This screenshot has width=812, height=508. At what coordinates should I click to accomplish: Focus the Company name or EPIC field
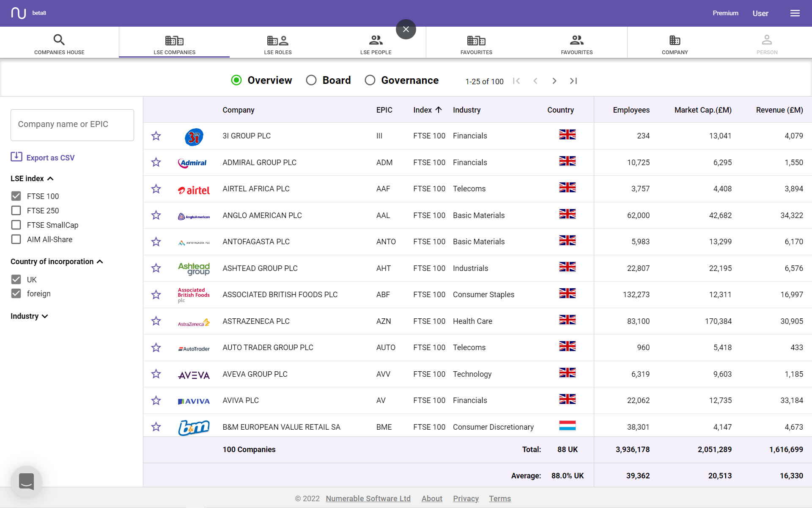72,125
